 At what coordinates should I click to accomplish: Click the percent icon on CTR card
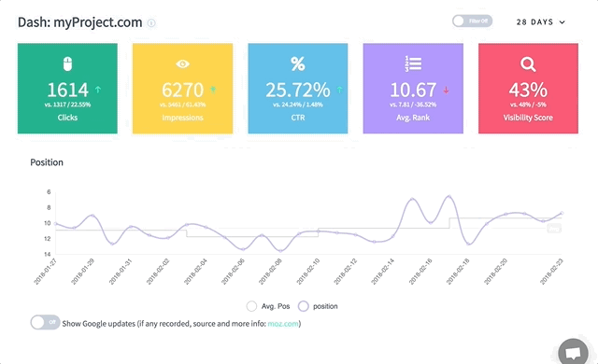click(298, 63)
